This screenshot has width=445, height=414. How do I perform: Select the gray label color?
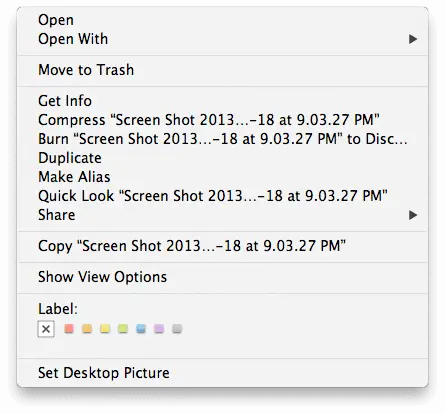coord(177,329)
